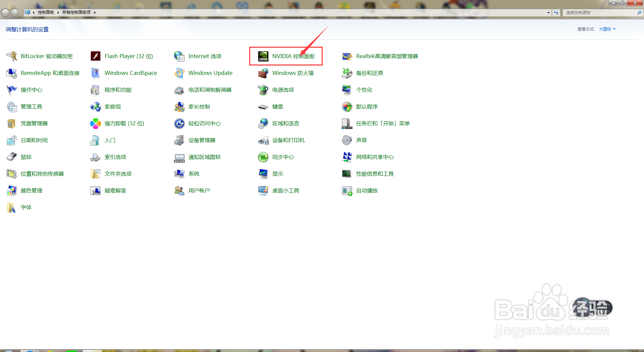The height and width of the screenshot is (352, 644).
Task: Click the 任务栏和「开始」菜单 link
Action: pyautogui.click(x=383, y=123)
